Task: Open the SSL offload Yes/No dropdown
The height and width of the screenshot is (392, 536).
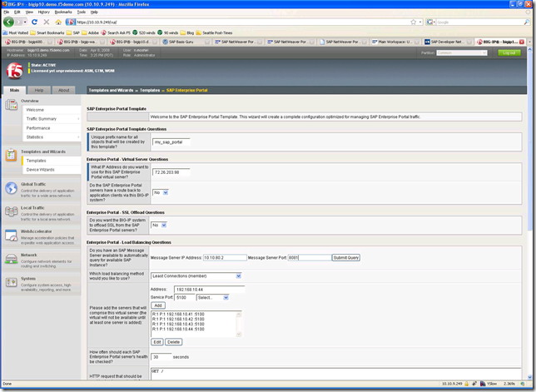Action: point(160,225)
